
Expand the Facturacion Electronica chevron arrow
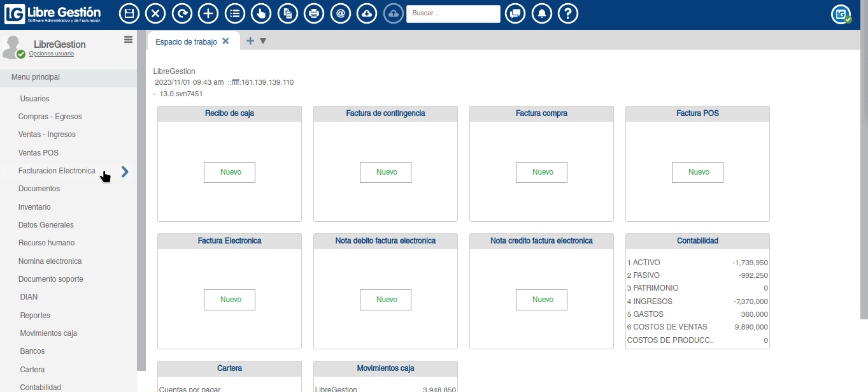[x=125, y=171]
